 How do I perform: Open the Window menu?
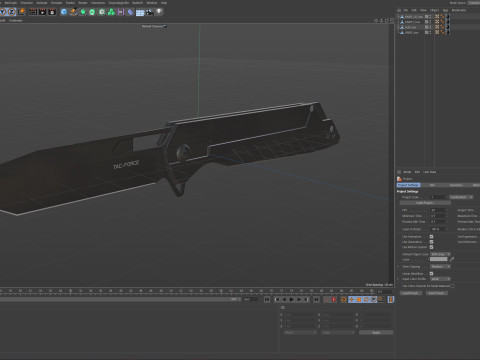click(152, 3)
